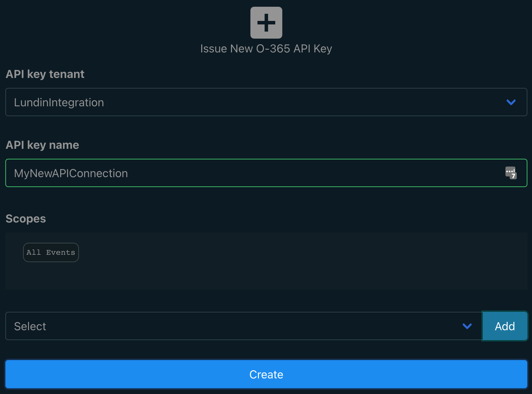Click the plus icon for new API key
This screenshot has width=532, height=394.
(266, 23)
